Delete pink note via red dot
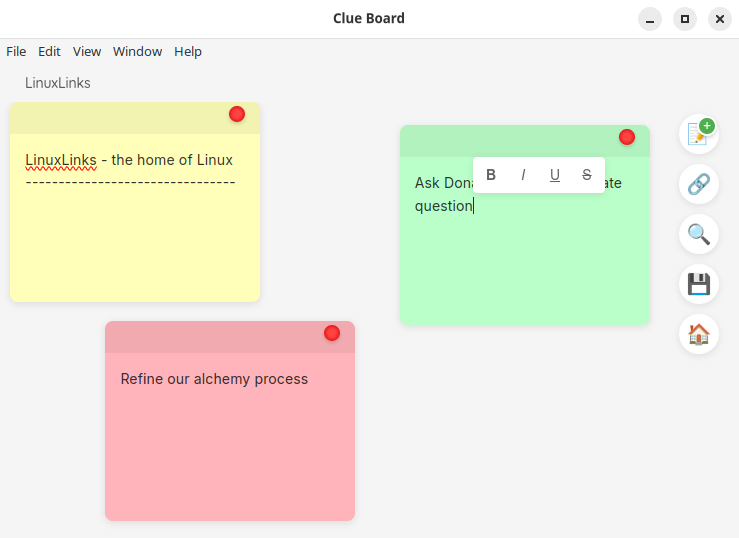Image resolution: width=739 pixels, height=538 pixels. (x=332, y=333)
